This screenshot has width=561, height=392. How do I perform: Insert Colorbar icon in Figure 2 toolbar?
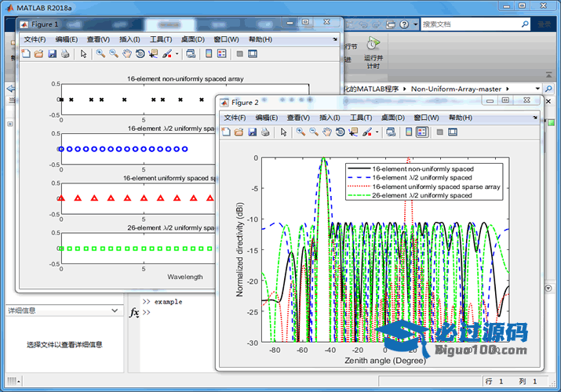point(409,132)
